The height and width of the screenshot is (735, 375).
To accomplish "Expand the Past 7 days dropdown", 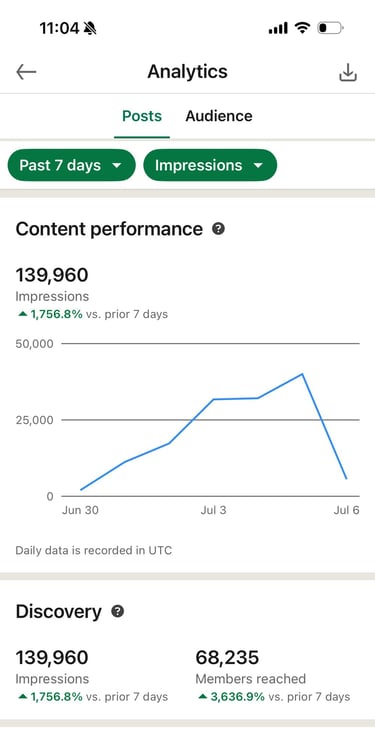I will coord(71,165).
